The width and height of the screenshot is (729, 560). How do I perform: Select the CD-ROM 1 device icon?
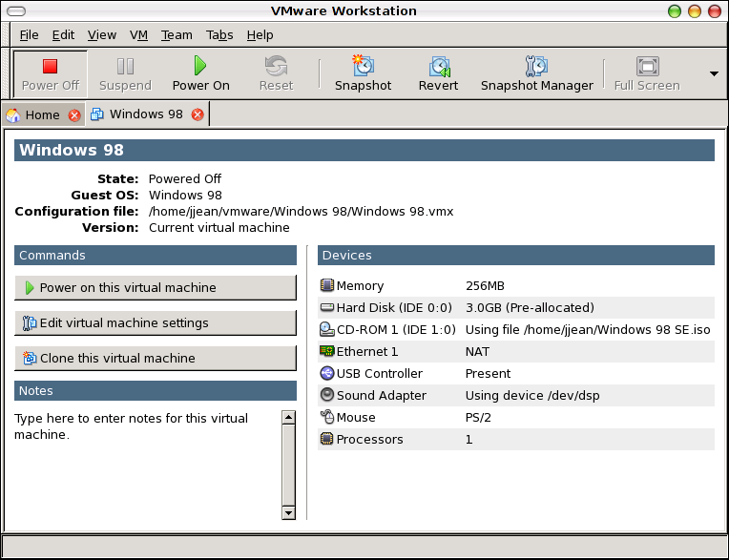(327, 329)
